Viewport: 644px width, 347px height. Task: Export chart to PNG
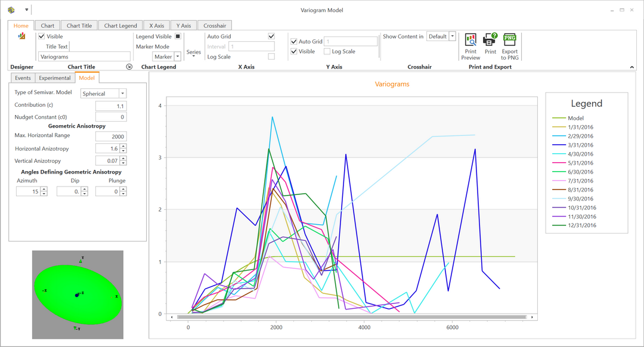coord(509,47)
